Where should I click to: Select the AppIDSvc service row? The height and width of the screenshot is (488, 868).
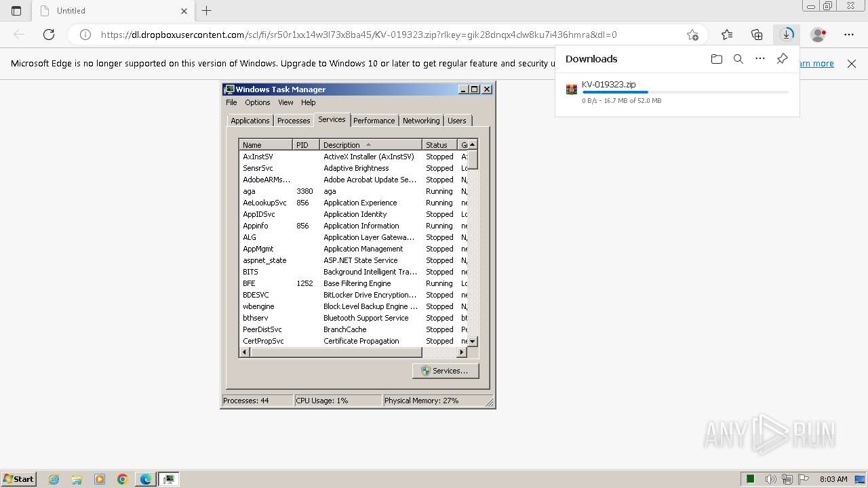click(x=353, y=214)
